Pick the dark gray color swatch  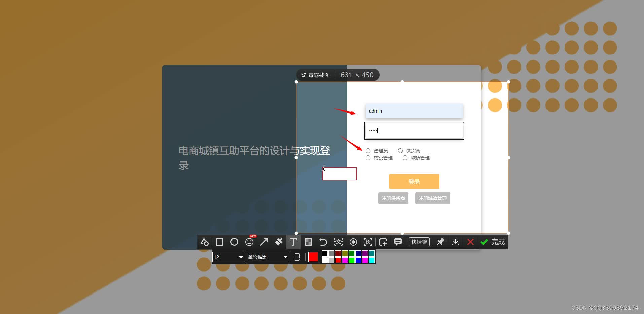click(x=331, y=253)
